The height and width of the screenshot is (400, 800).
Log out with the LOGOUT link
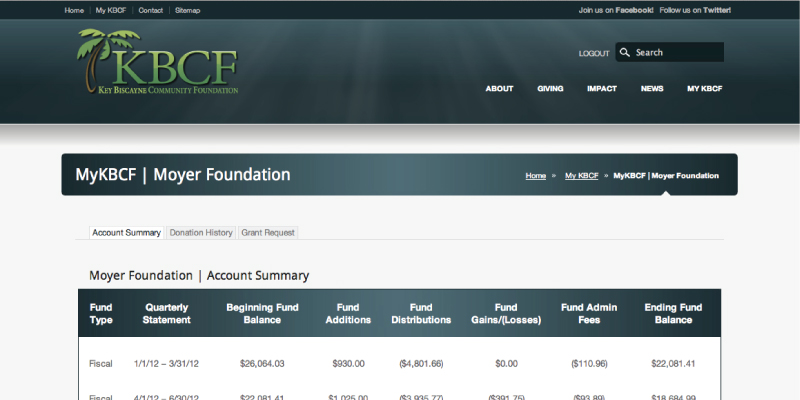pos(594,53)
